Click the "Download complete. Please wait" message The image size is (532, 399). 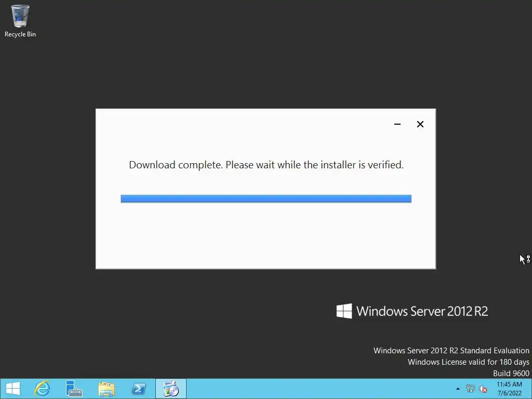pyautogui.click(x=267, y=165)
